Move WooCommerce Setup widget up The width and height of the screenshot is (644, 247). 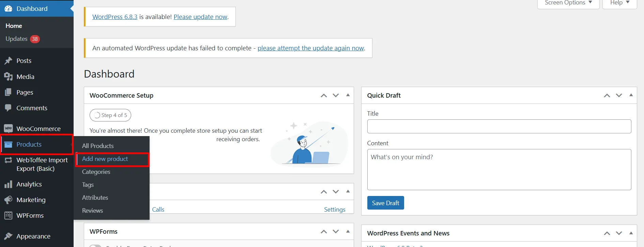(324, 96)
